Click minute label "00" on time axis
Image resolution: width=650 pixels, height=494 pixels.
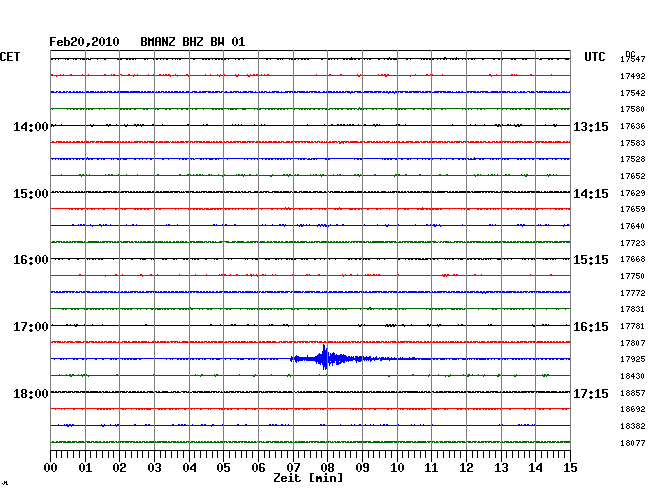click(x=51, y=468)
